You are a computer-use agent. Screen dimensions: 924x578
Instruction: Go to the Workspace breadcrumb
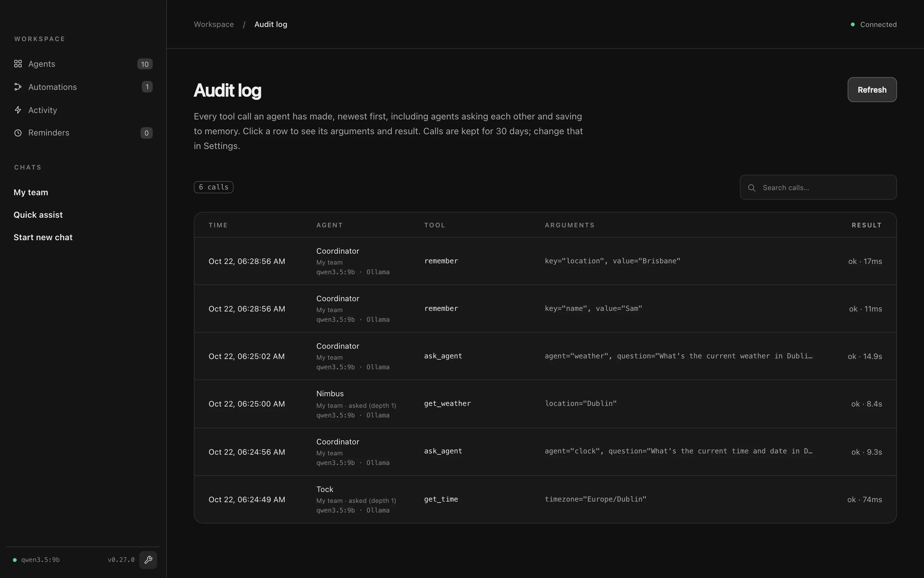(214, 24)
